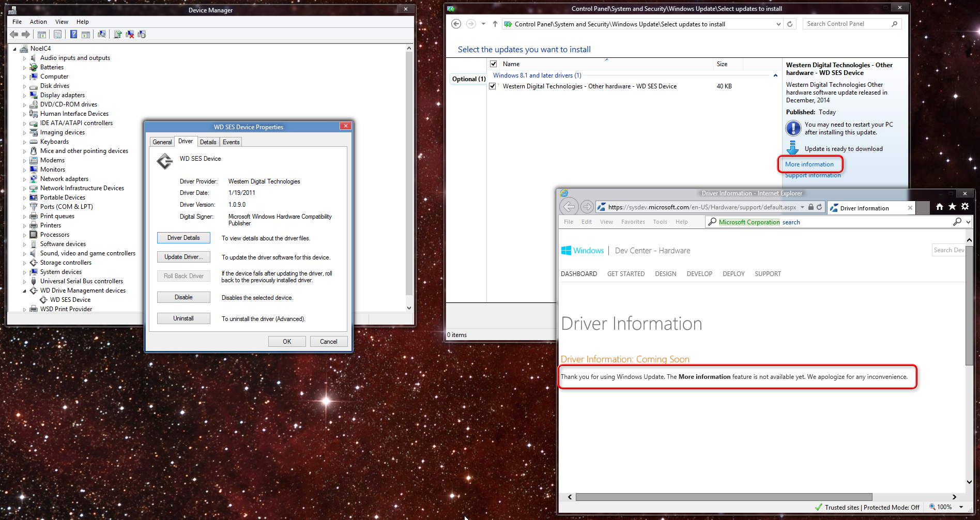Viewport: 980px width, 520px height.
Task: Open the Support information link
Action: (x=813, y=175)
